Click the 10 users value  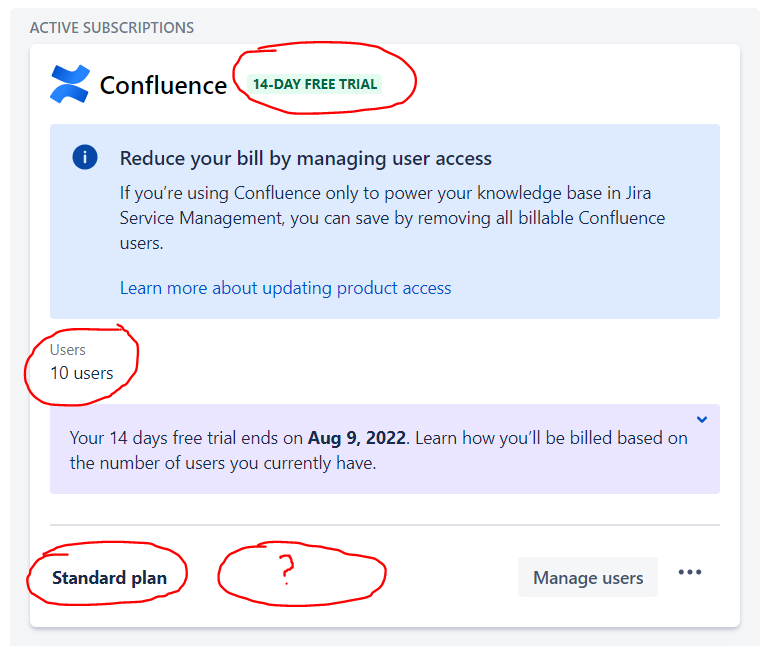(82, 373)
